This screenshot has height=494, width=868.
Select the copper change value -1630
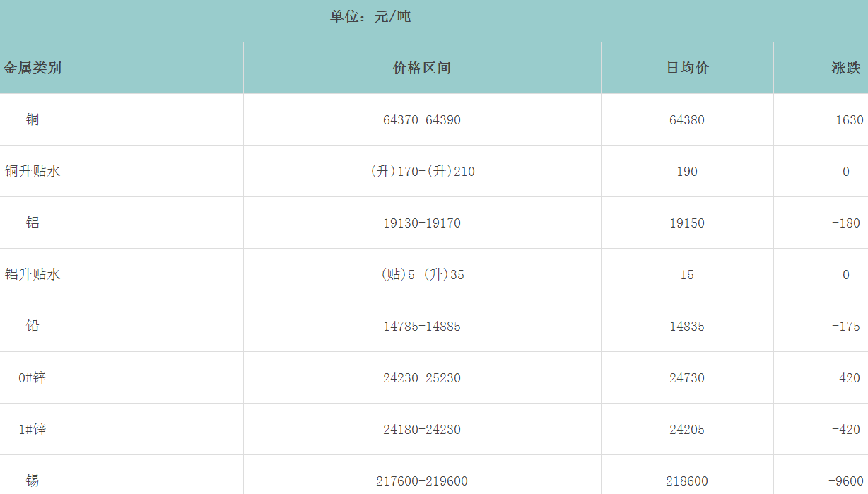(x=845, y=120)
